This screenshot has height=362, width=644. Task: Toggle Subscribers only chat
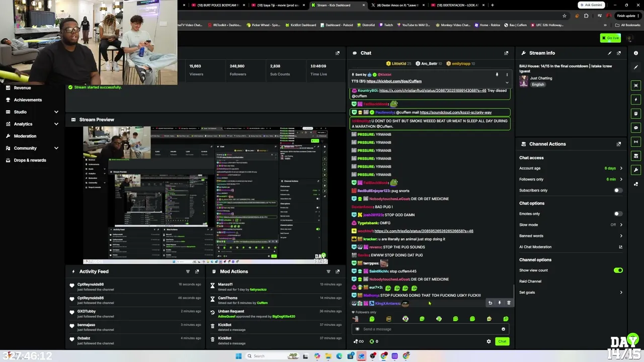(x=618, y=191)
